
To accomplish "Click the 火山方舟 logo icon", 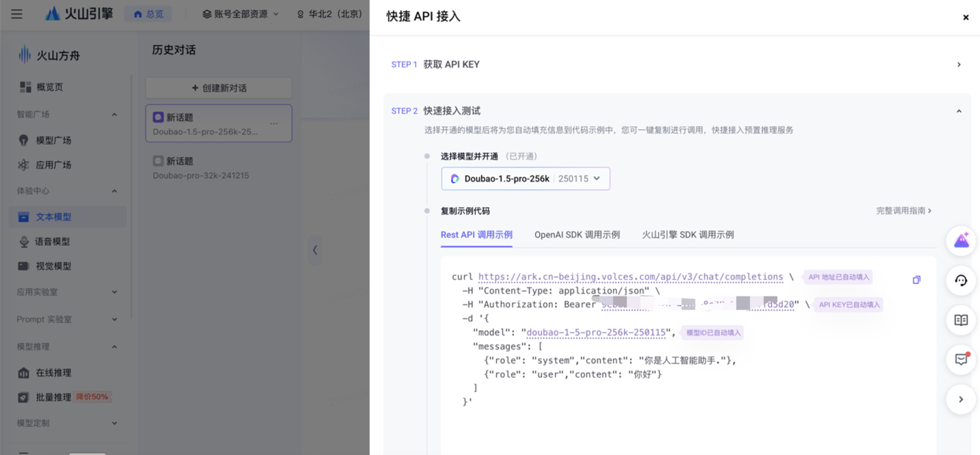I will coord(25,55).
